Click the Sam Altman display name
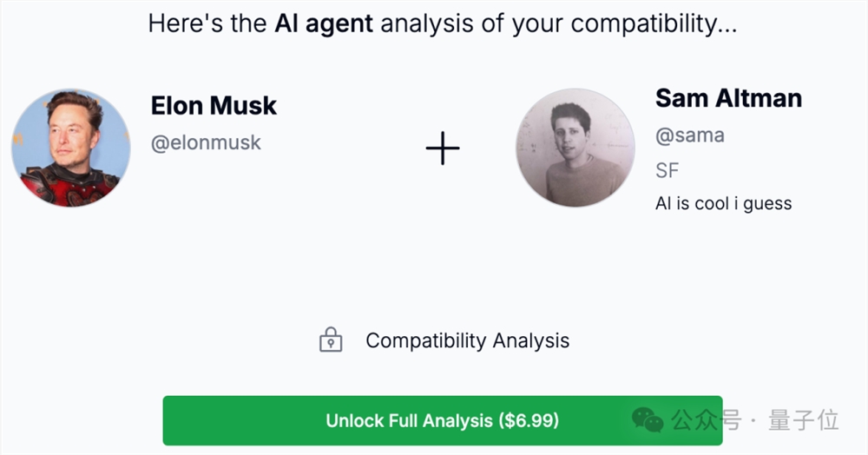 728,98
